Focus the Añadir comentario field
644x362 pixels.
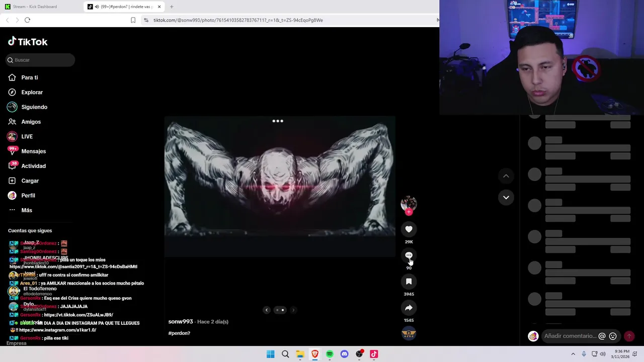point(570,336)
